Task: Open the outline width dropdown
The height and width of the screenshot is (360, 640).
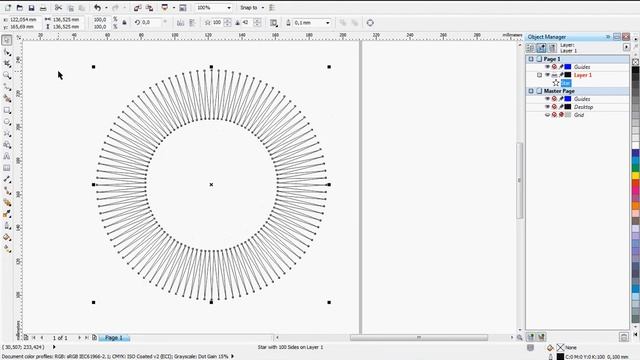Action: (328, 23)
